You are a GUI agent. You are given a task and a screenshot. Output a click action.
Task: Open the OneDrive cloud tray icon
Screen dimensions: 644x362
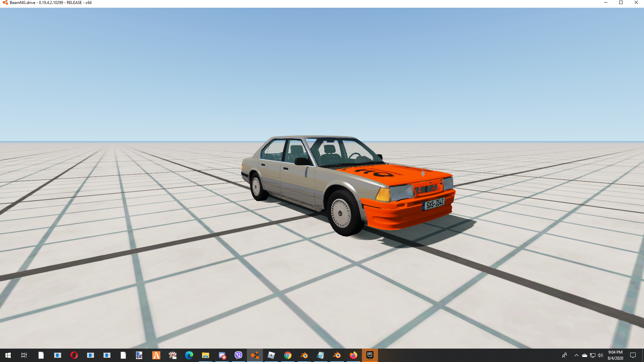pos(585,355)
